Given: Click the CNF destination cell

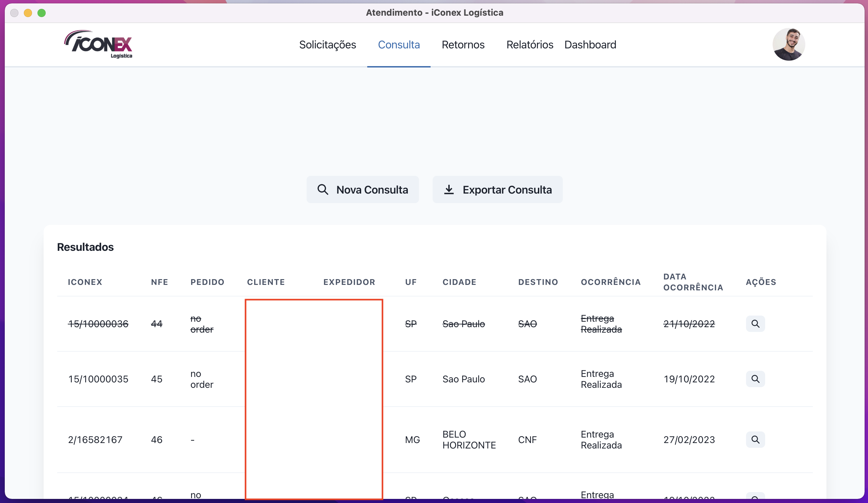Looking at the screenshot, I should pos(527,440).
